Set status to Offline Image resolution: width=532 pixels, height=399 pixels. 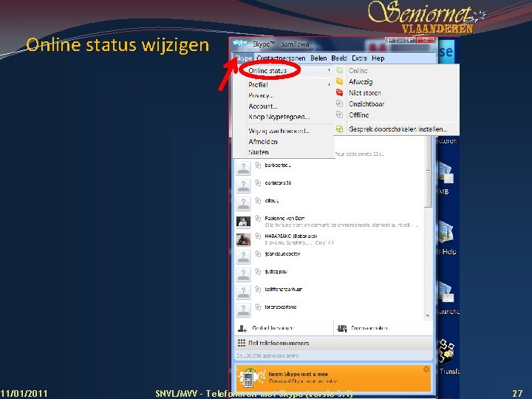(x=358, y=115)
